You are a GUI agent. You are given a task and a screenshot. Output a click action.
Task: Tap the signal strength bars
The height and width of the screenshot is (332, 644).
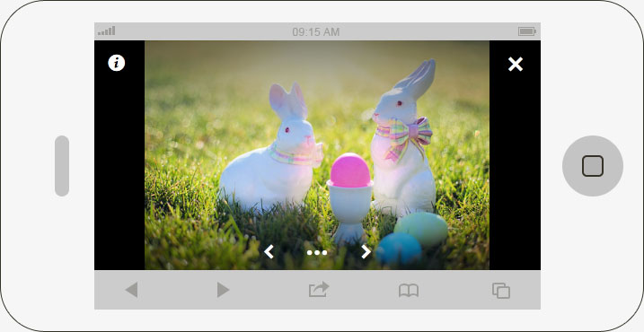coord(106,31)
